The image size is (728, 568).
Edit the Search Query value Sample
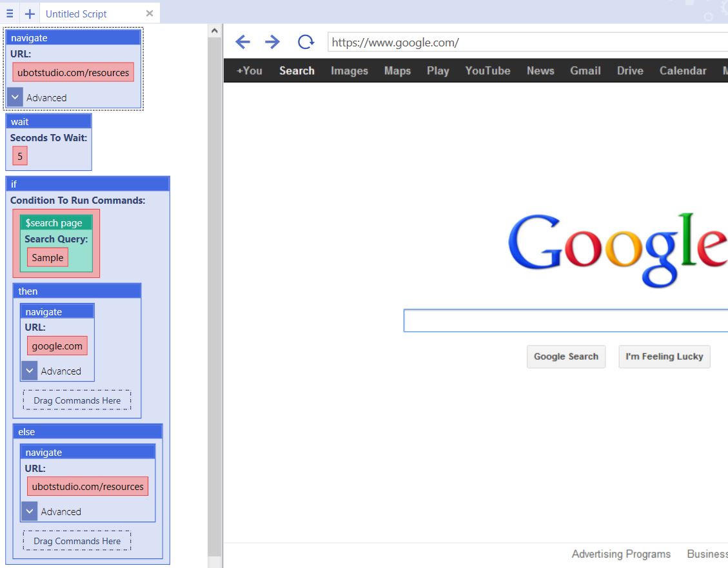[47, 257]
